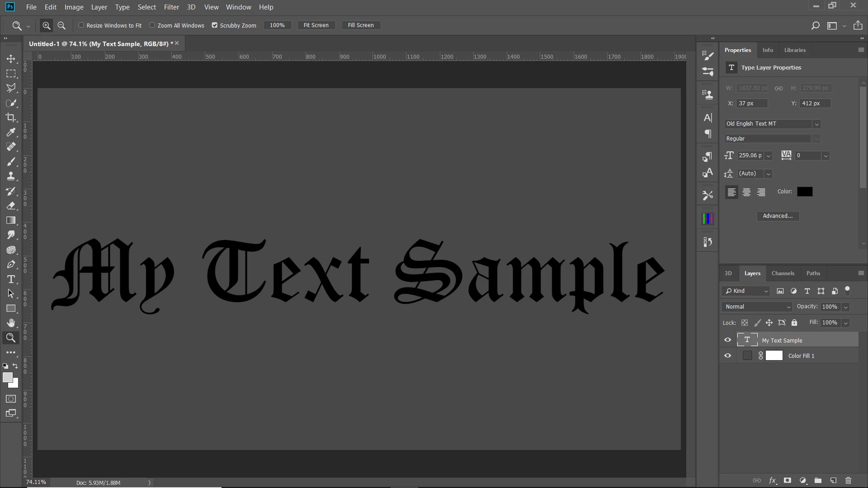Open the Filter menu
This screenshot has height=488, width=868.
click(x=171, y=7)
